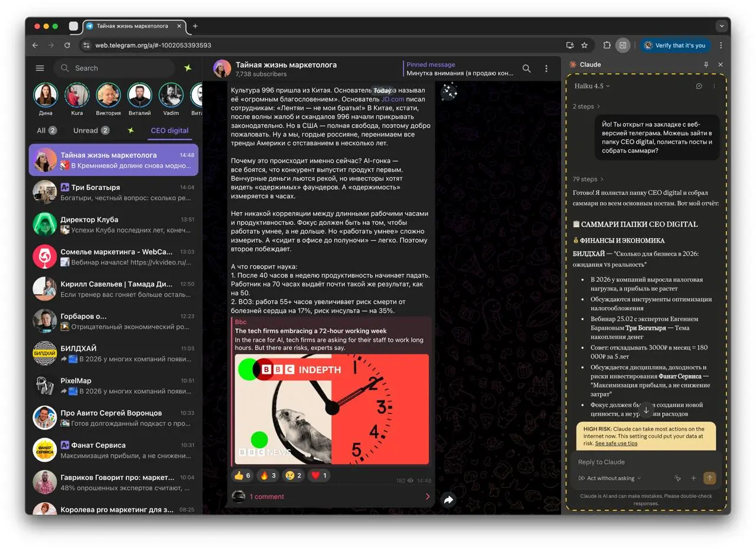Select the green star folder tab

click(x=131, y=131)
